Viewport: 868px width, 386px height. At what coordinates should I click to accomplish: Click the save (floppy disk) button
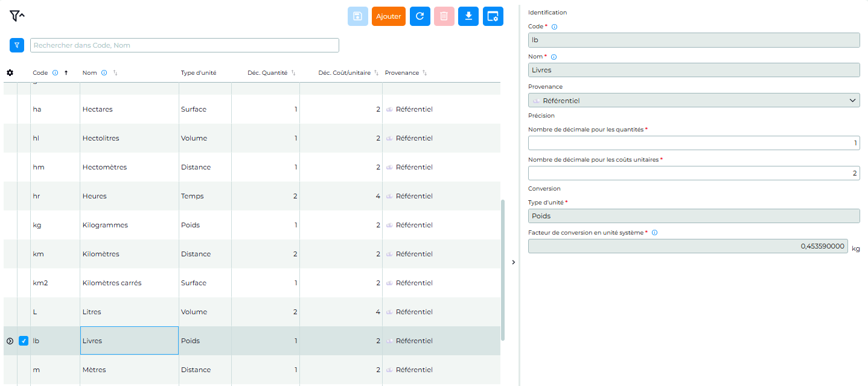point(358,16)
